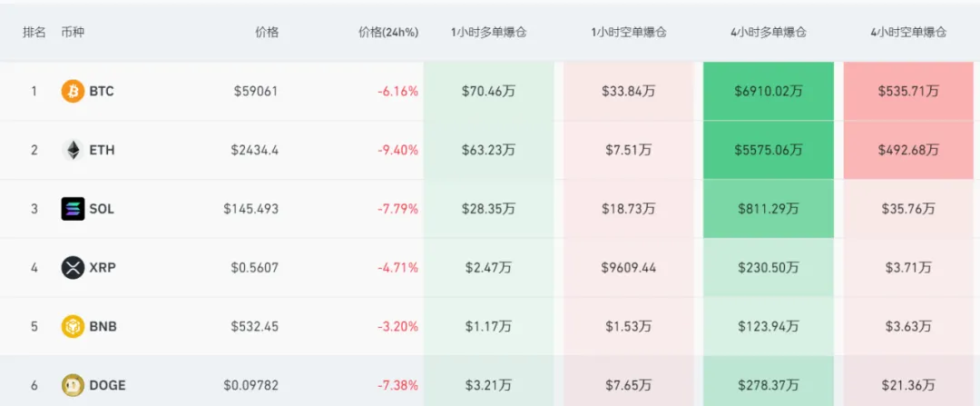Screen dimensions: 980x406
Task: Click the black XRP logo icon
Action: pyautogui.click(x=73, y=268)
